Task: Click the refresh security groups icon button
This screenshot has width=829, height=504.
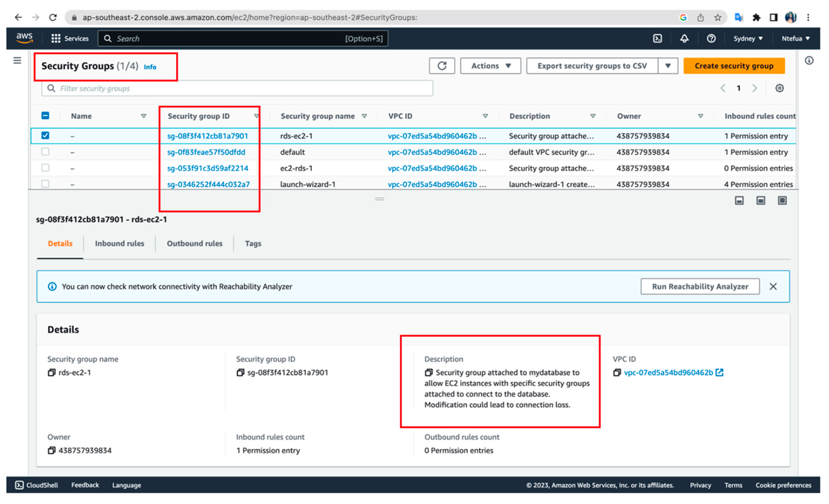Action: coord(442,66)
